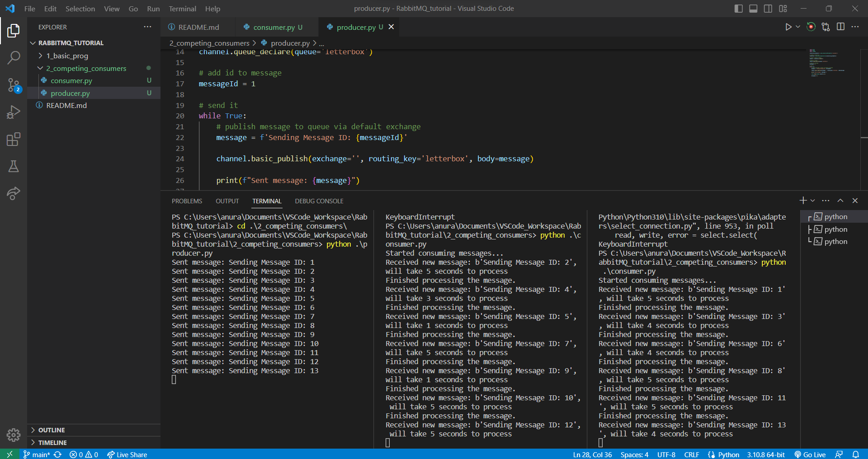Switch to the DEBUG CONSOLE tab
Image resolution: width=868 pixels, height=459 pixels.
pos(319,201)
